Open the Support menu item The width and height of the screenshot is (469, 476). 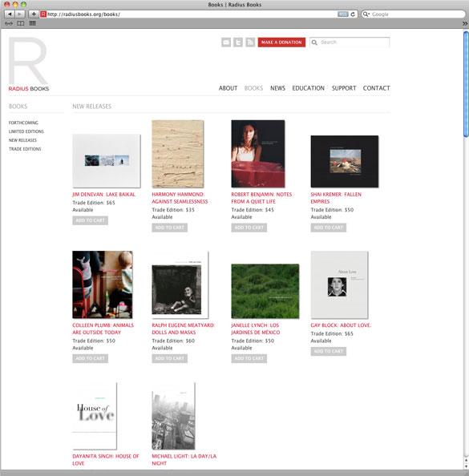coord(344,88)
